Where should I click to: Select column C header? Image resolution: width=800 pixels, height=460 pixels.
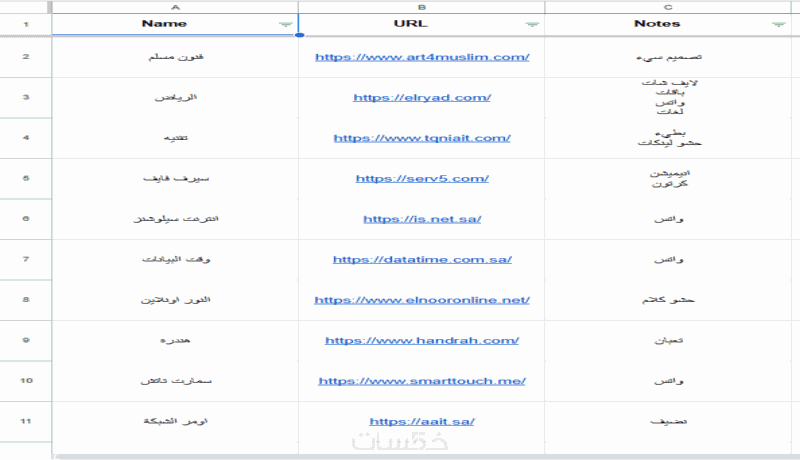point(668,7)
